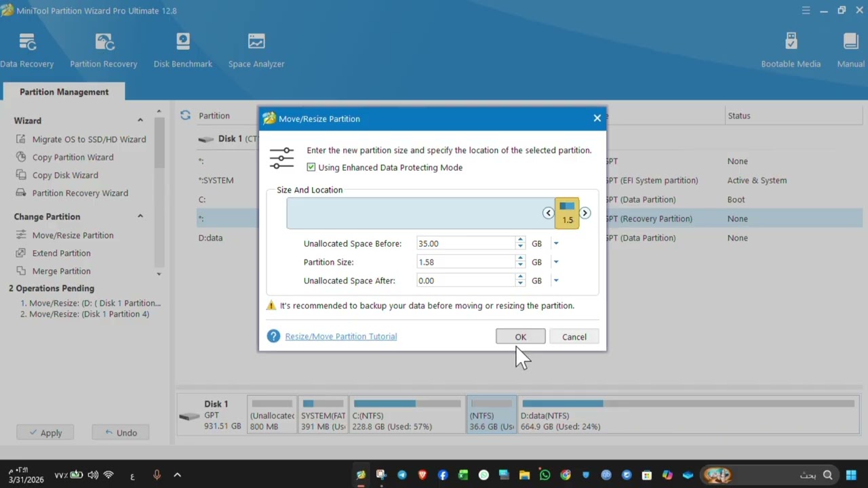Start the Copy Partition Wizard
This screenshot has width=868, height=488.
(x=65, y=157)
